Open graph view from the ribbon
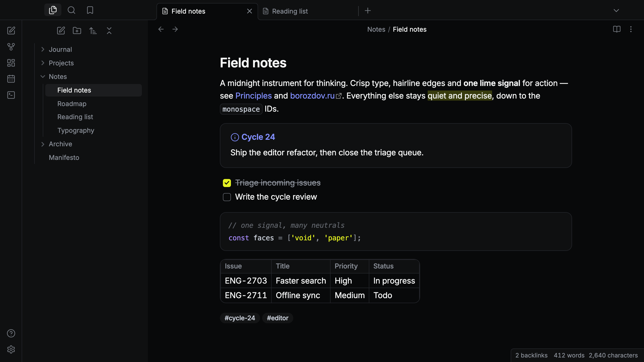The image size is (644, 362). tap(11, 47)
